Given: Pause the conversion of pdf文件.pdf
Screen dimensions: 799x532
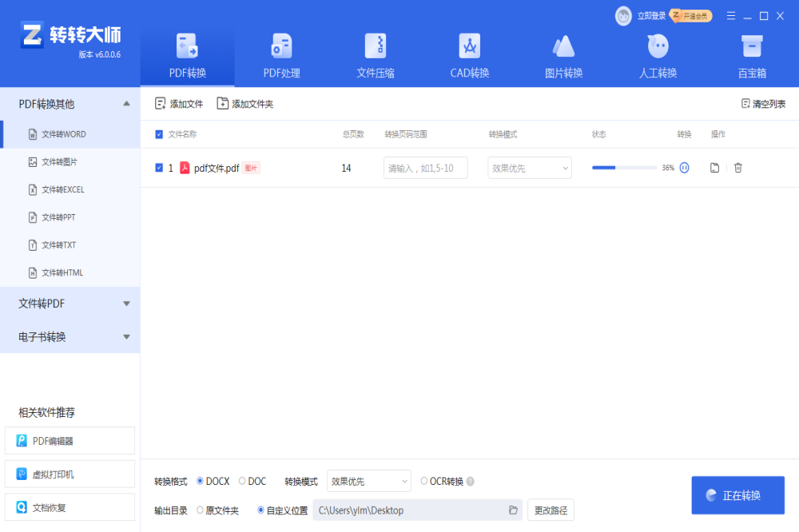Looking at the screenshot, I should point(684,168).
